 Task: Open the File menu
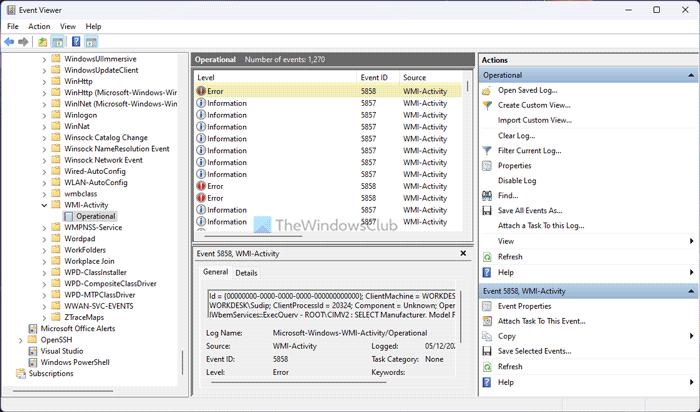tap(12, 26)
